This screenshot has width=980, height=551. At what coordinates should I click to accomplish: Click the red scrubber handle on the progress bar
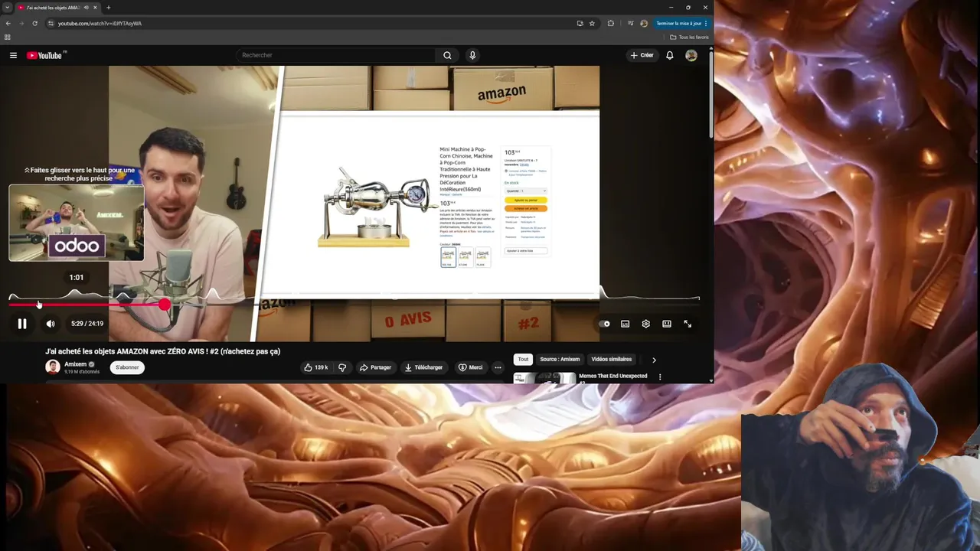pos(165,305)
